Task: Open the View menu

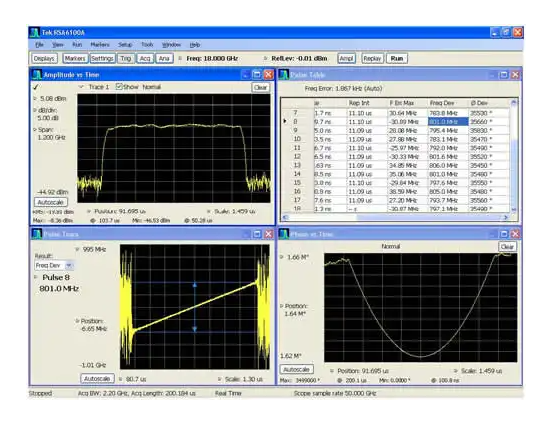Action: click(x=58, y=45)
